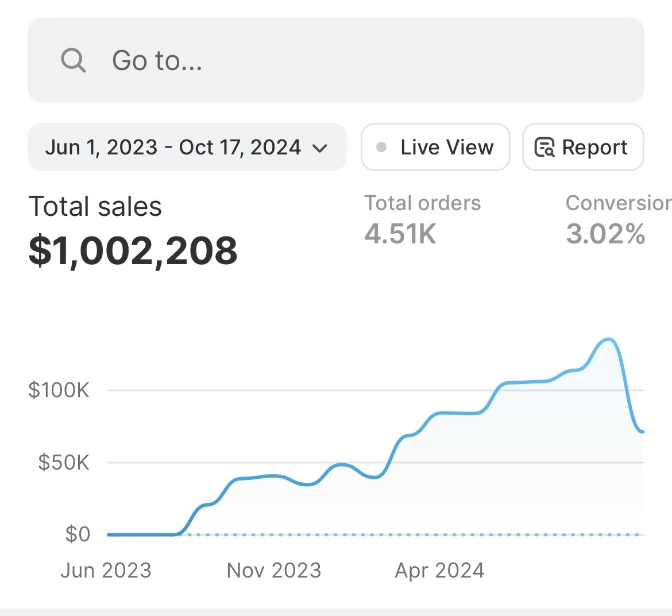Click the search magnifier icon

[74, 60]
